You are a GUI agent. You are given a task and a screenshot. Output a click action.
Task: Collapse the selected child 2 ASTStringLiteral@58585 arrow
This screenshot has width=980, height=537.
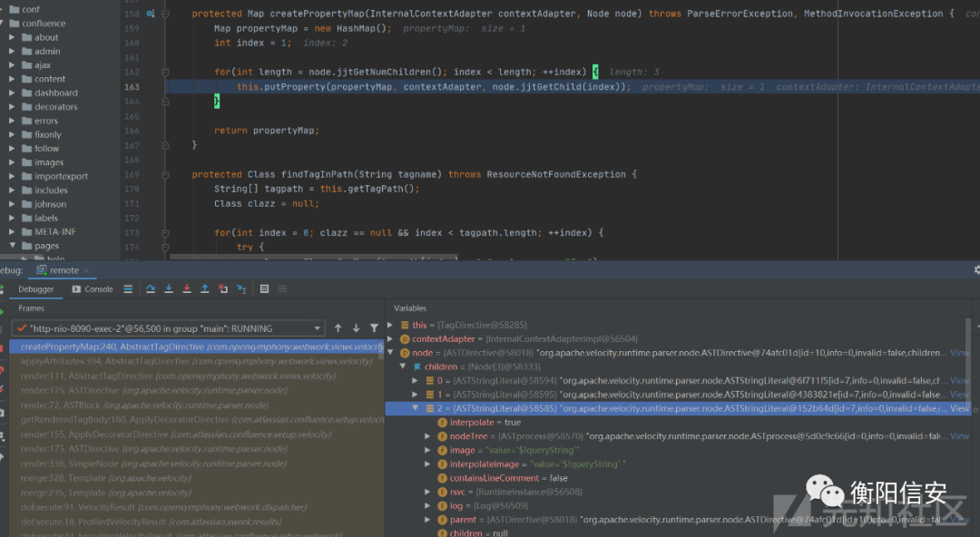coord(415,408)
